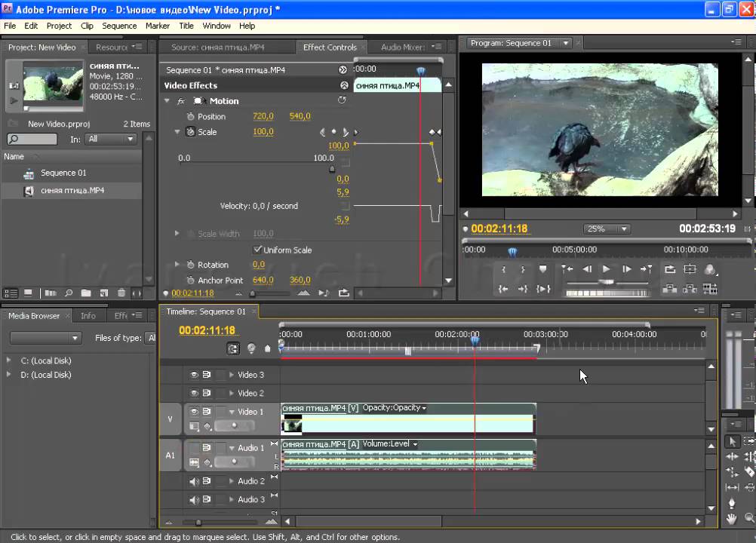Open the In: All search filter dropdown

pos(111,139)
